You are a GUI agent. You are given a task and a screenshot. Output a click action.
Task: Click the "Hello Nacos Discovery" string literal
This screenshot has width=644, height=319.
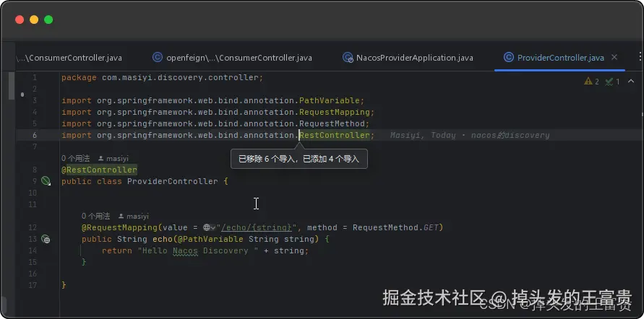(x=198, y=250)
